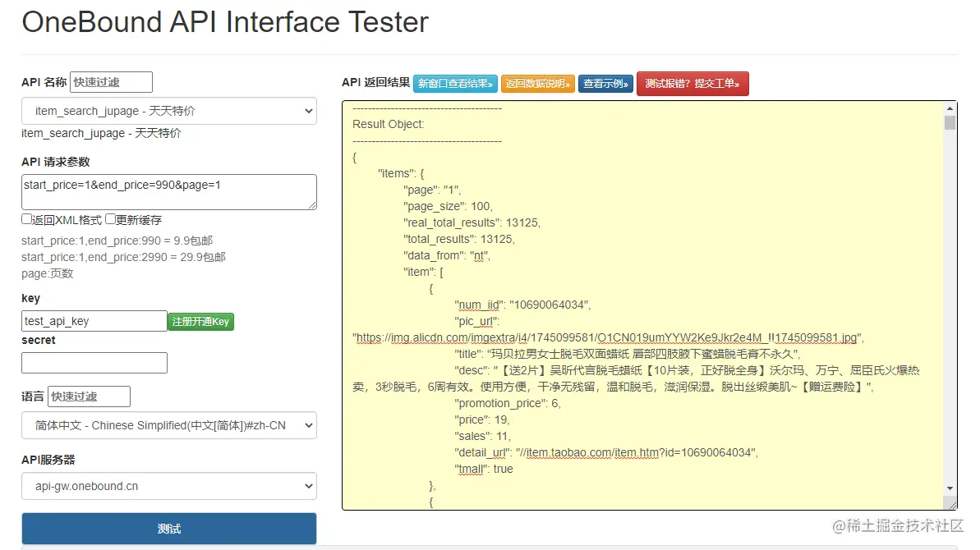This screenshot has width=980, height=550.
Task: Click the "real_total_results": 13125 line
Action: (472, 222)
